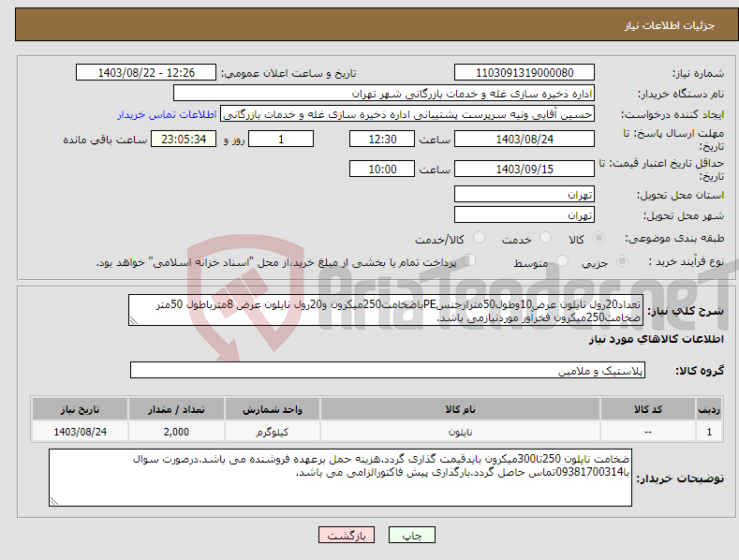Select the متوسط purchase type radio
739x560 pixels.
[x=562, y=260]
